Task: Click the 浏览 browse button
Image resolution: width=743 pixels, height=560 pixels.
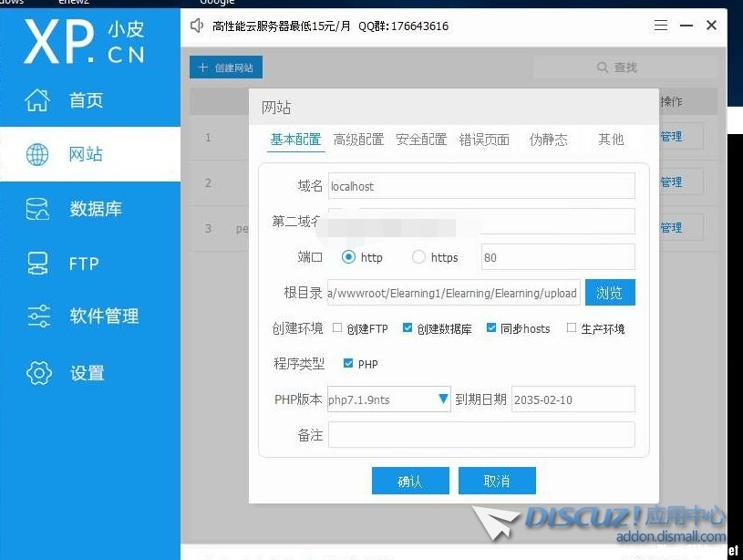Action: pos(609,293)
